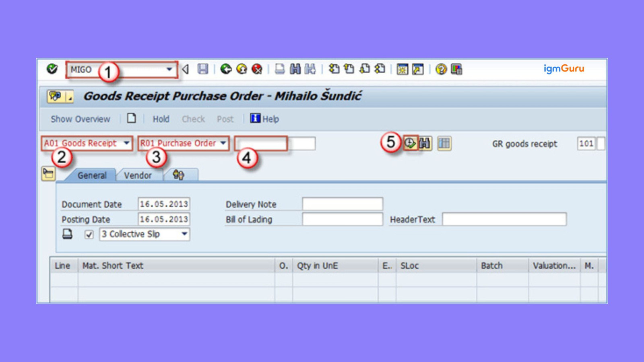This screenshot has height=362, width=644.
Task: Click the Posting Date field
Action: [x=164, y=219]
